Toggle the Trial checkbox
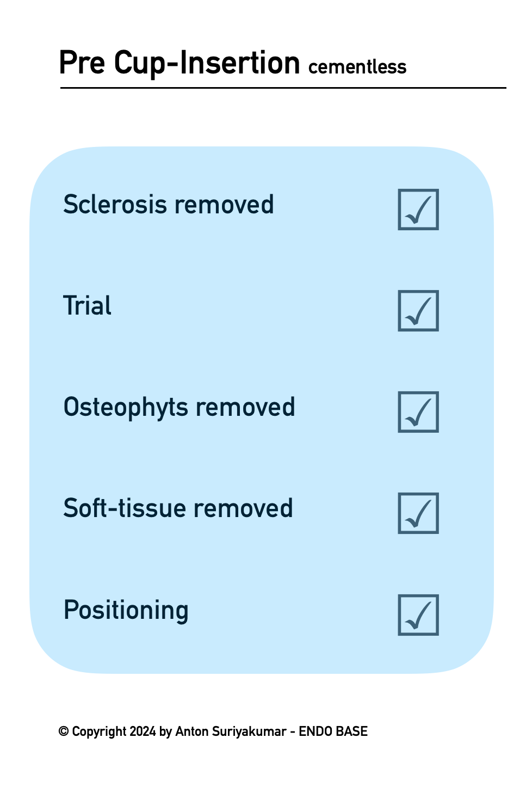This screenshot has height=799, width=532. click(x=418, y=311)
